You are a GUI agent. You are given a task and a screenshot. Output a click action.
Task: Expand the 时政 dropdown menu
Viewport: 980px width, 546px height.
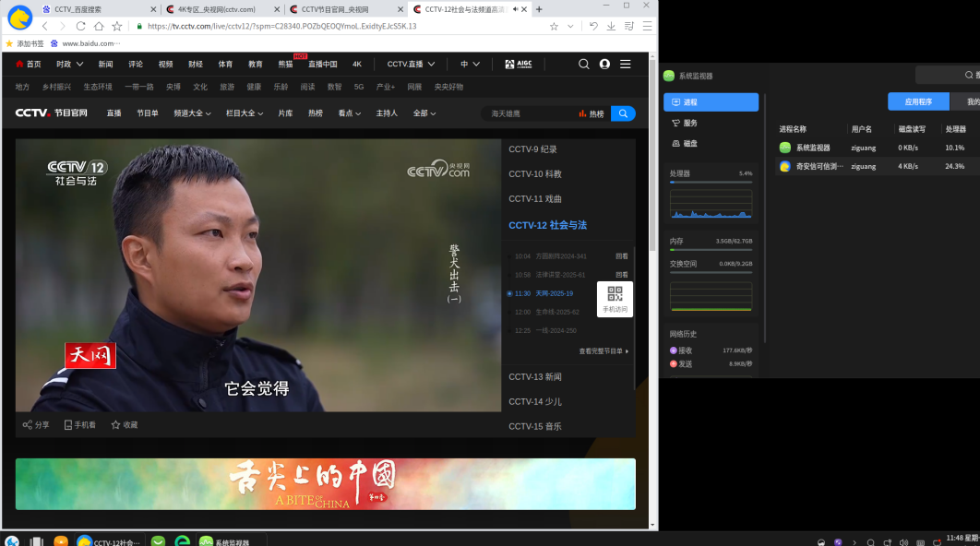pos(69,65)
